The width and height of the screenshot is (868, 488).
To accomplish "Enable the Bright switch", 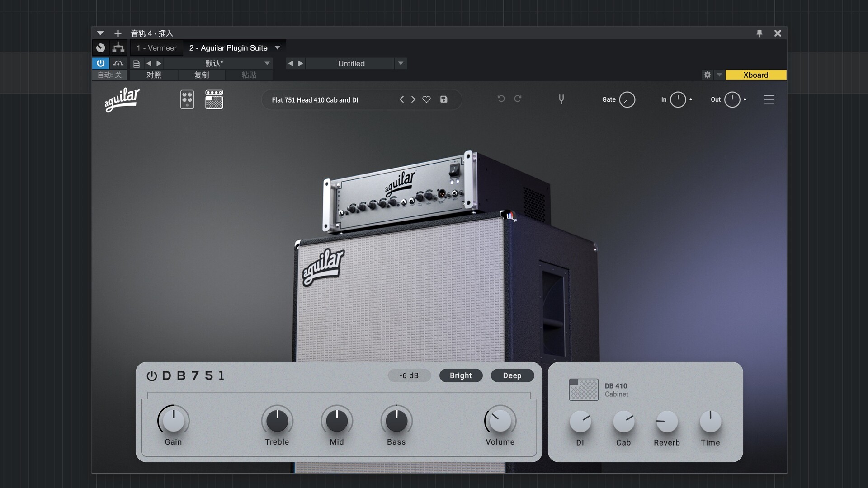I will coord(461,375).
